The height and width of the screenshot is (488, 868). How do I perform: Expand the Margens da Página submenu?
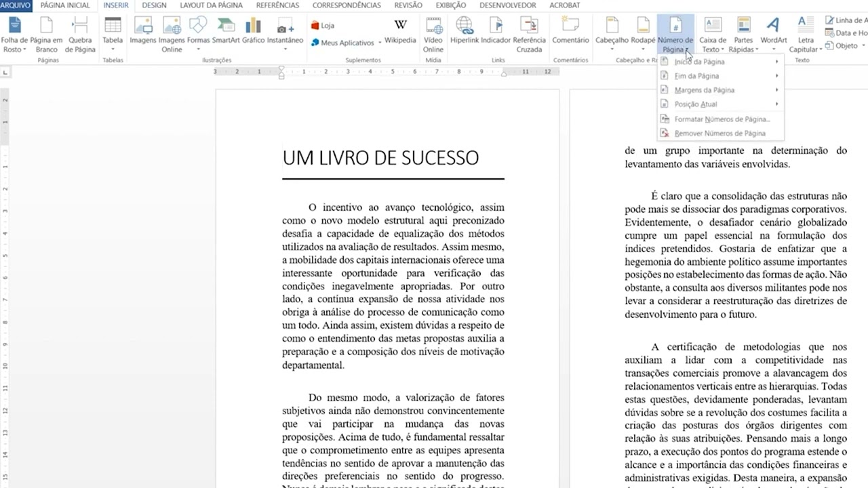(721, 90)
